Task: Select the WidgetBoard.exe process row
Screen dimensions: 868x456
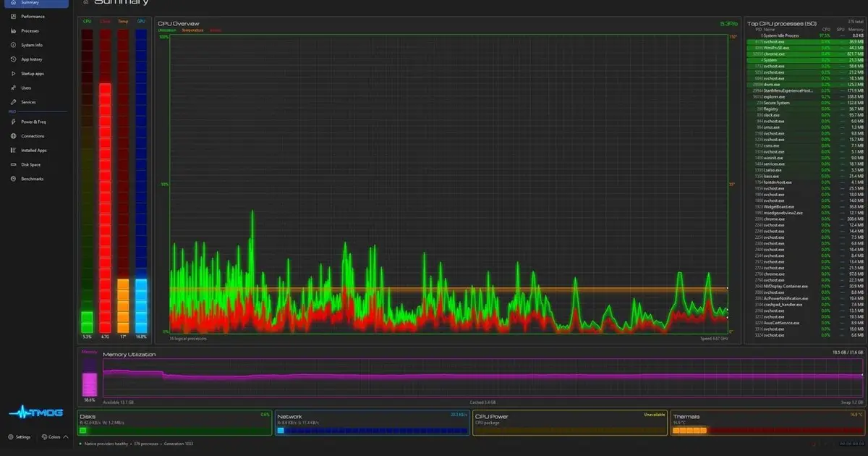Action: tap(806, 206)
